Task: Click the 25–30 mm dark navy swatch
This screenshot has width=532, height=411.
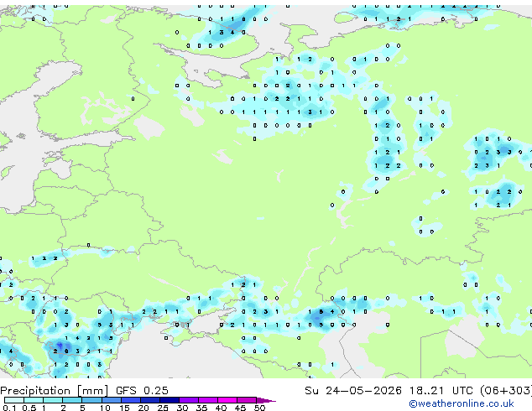Action: click(170, 400)
